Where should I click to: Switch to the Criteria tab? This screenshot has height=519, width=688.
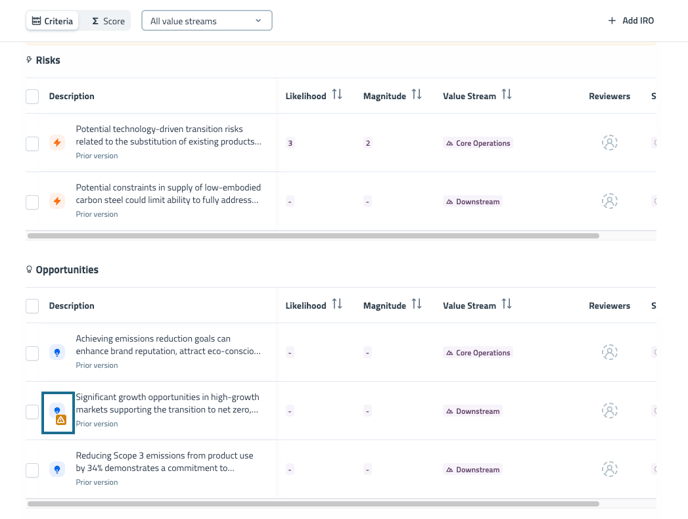point(52,21)
